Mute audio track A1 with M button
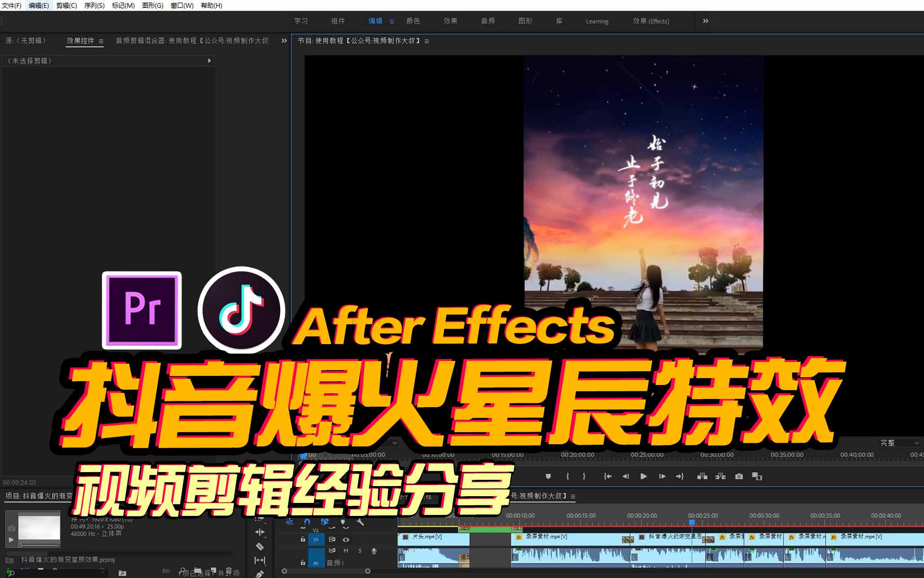Screen dimensions: 924x578 (x=346, y=551)
